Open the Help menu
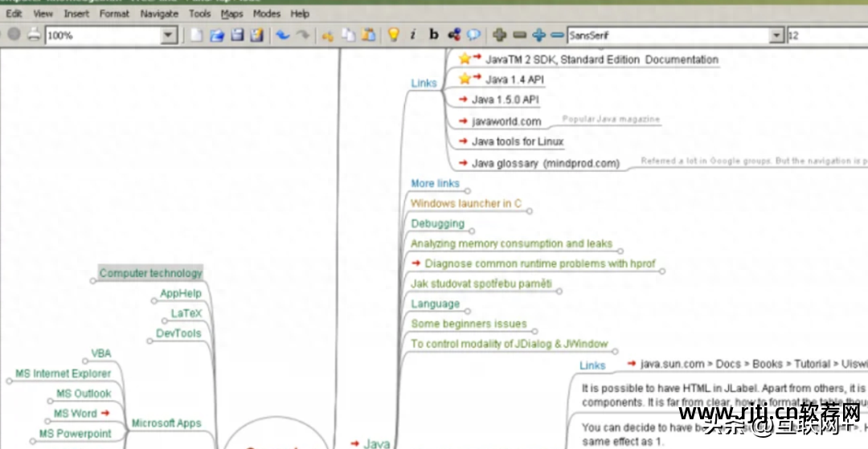The height and width of the screenshot is (449, 868). click(x=300, y=14)
